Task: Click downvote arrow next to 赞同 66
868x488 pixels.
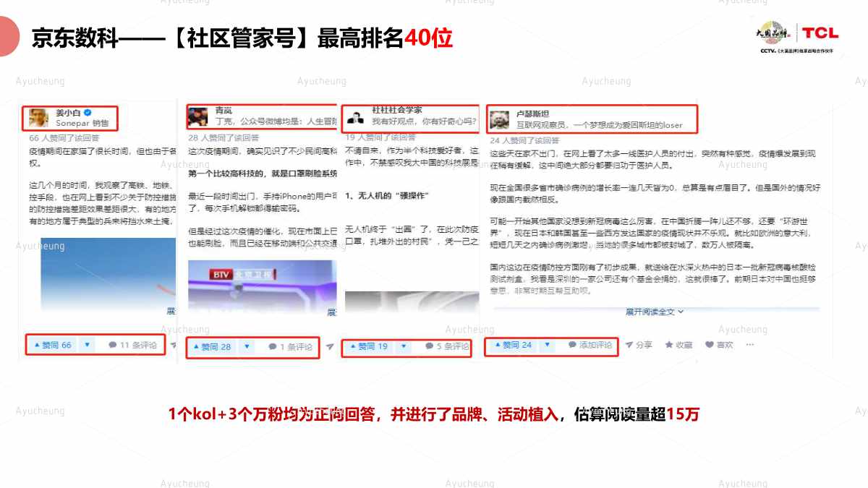Action: 87,346
